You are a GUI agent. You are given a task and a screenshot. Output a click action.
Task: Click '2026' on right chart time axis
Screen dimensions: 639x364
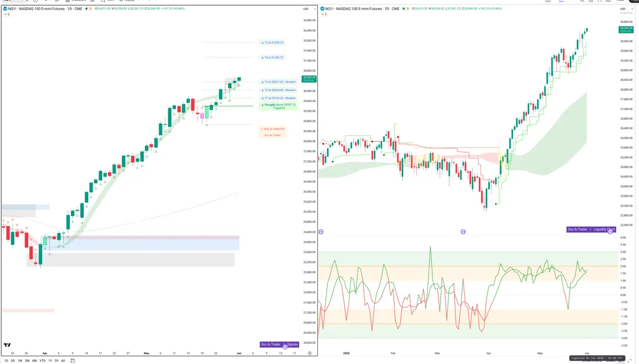point(346,353)
